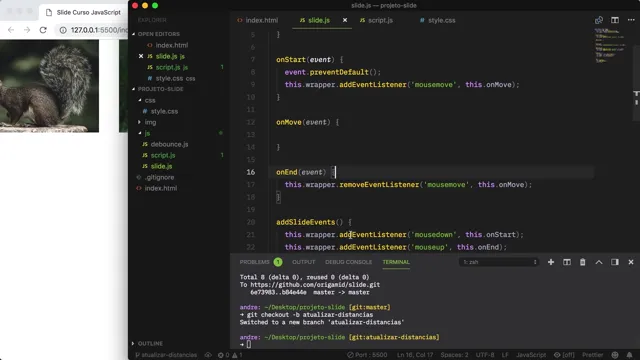
Task: Reload the browser page
Action: tap(43, 30)
